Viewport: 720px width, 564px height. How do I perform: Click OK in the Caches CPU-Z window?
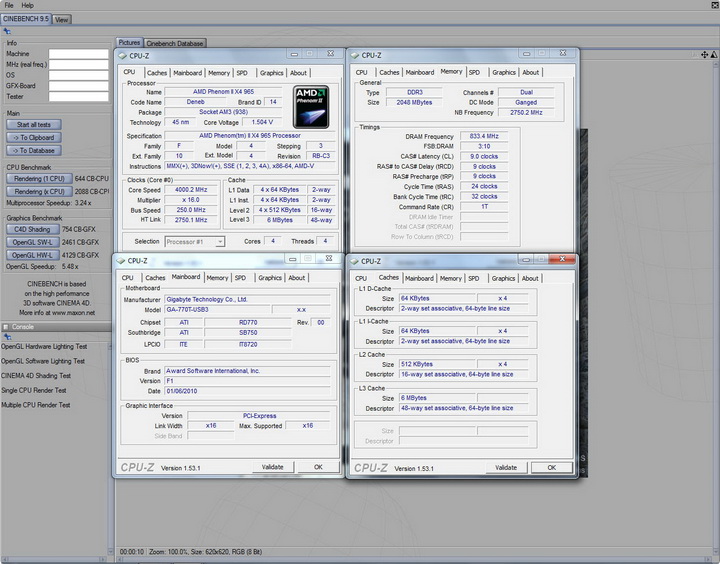coord(551,468)
